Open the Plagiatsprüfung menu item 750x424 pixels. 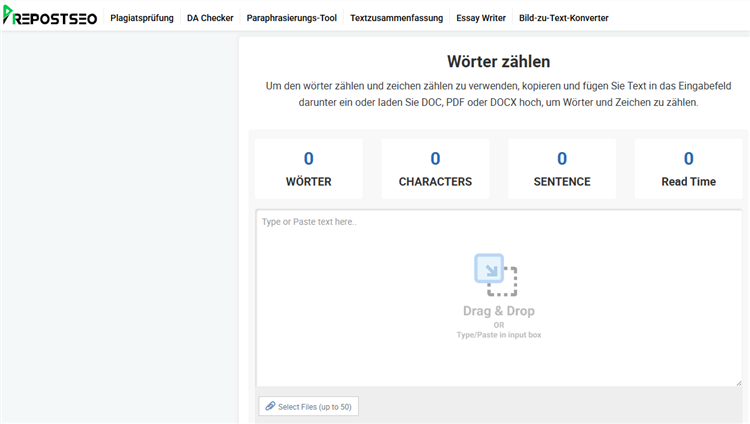pyautogui.click(x=142, y=18)
